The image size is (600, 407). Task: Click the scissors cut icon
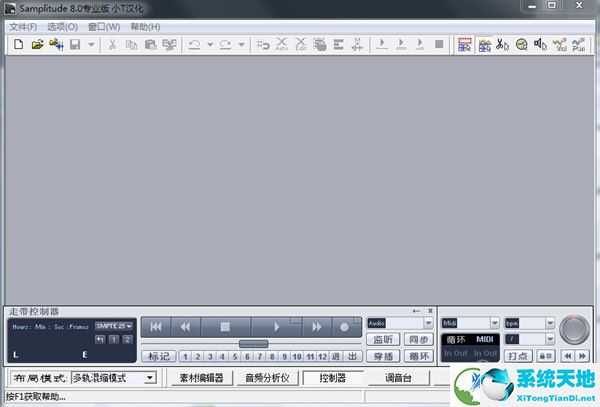[x=112, y=45]
